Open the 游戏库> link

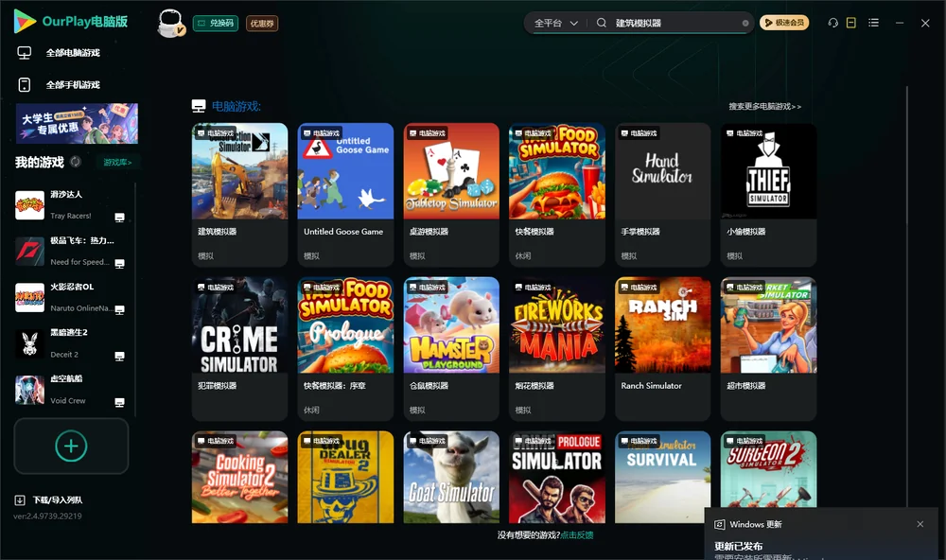pyautogui.click(x=117, y=162)
